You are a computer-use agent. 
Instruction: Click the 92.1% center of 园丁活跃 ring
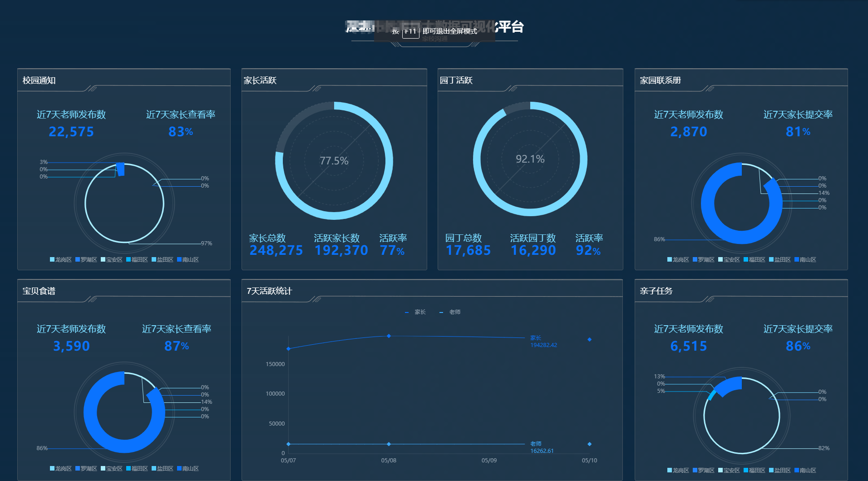coord(530,159)
